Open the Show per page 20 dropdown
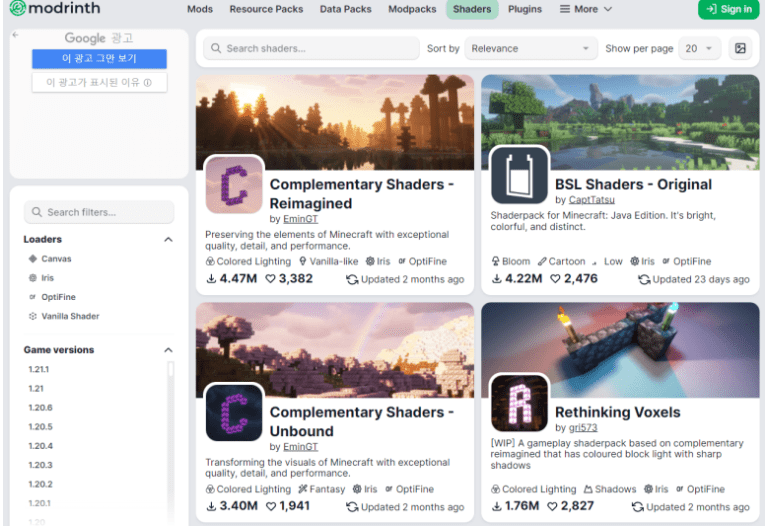771x530 pixels. pos(699,48)
